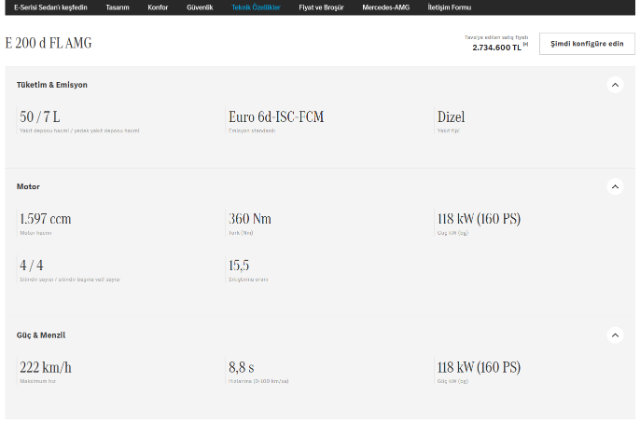Click 118 kW (160 PS) in Güç & Menzil section
The height and width of the screenshot is (423, 640).
click(x=479, y=367)
